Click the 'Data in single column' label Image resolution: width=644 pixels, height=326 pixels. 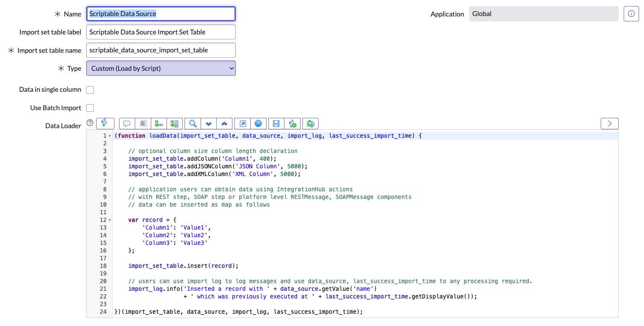[50, 90]
